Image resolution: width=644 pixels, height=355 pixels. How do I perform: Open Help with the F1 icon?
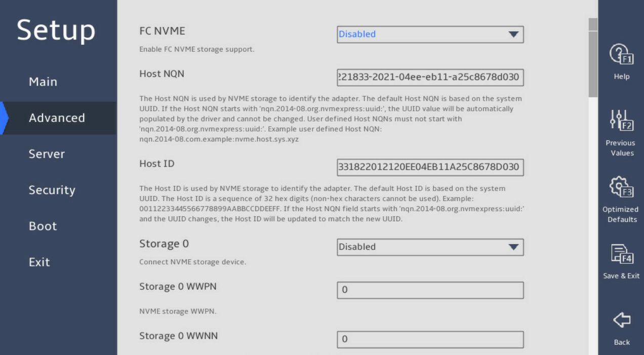(x=621, y=55)
